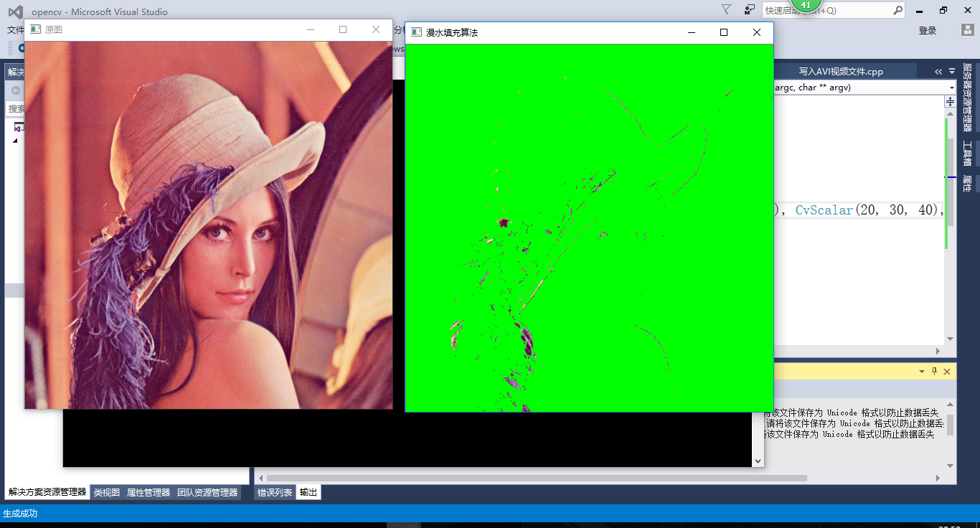Open the function member dropdown arrow
Screen dimensions: 980x528
pyautogui.click(x=952, y=88)
